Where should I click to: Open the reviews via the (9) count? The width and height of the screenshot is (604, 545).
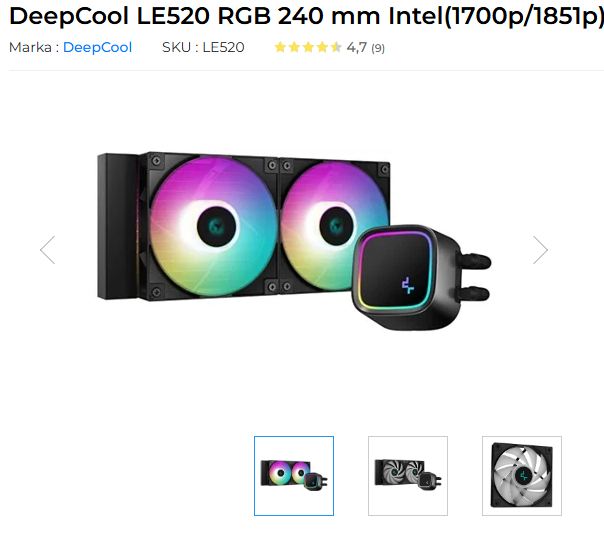(x=378, y=48)
